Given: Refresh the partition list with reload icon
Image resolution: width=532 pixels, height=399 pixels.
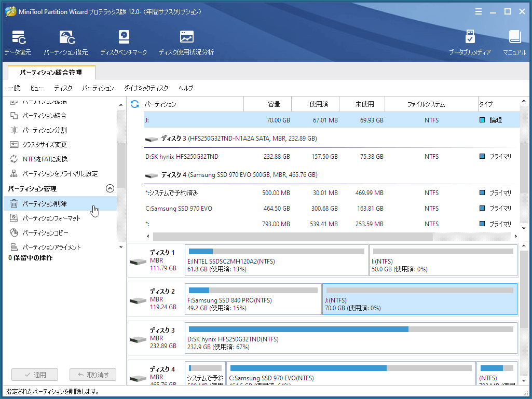Looking at the screenshot, I should click(x=135, y=104).
